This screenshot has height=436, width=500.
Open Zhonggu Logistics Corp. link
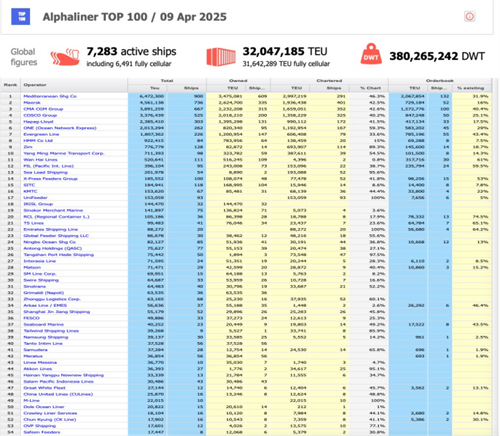point(52,299)
